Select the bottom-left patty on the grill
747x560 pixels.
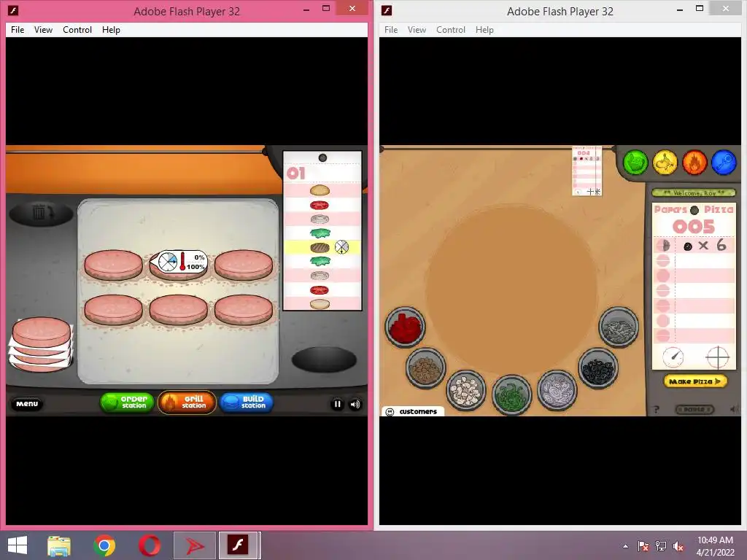point(113,309)
